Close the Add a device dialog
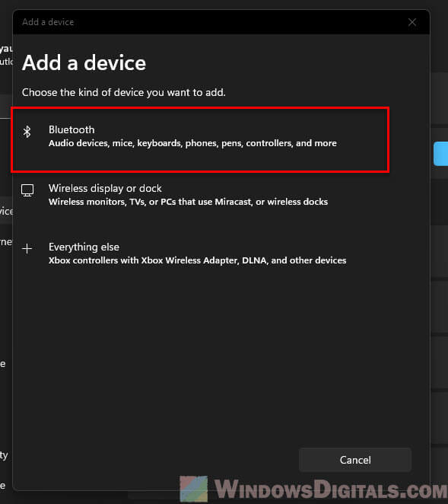The image size is (448, 504). click(x=412, y=22)
